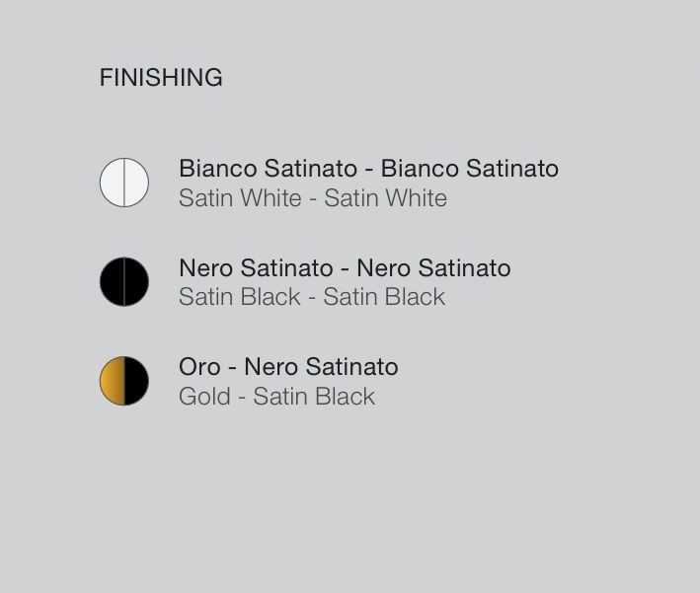Select the Gold and Satin Black swatch
The width and height of the screenshot is (700, 593).
coord(124,381)
